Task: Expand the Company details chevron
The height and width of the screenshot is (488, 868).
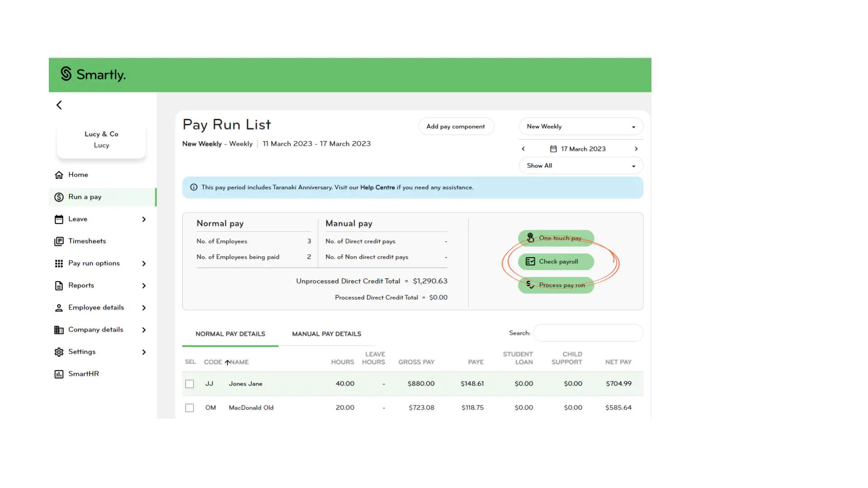Action: 144,330
